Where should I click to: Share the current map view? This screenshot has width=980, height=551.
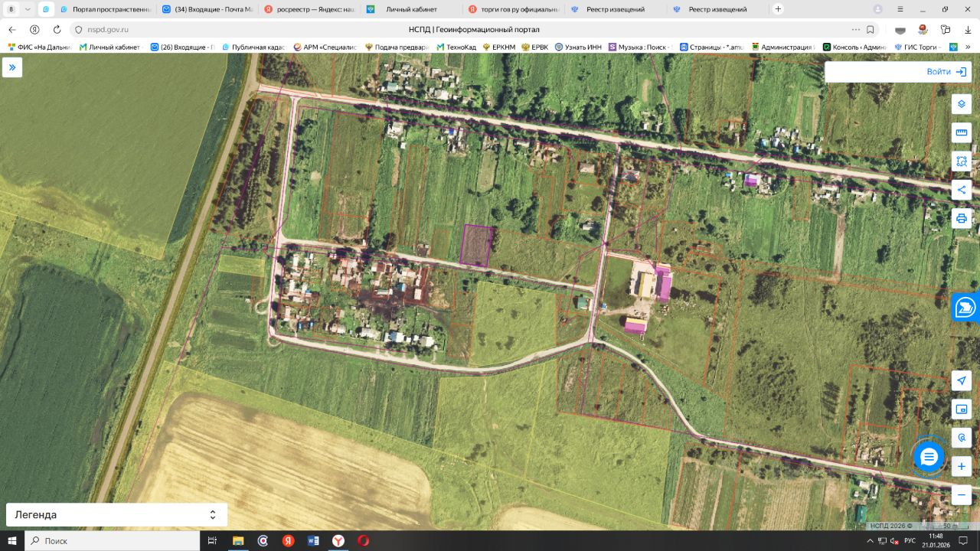[x=962, y=190]
